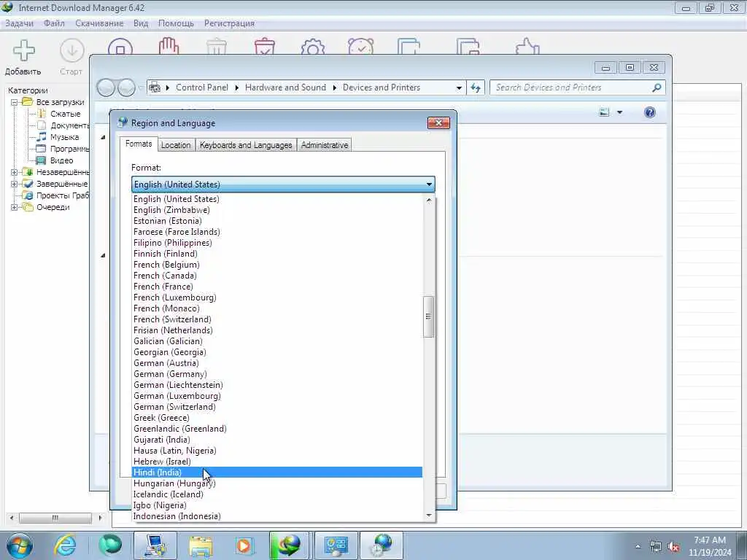Screen dimensions: 747x560
Task: Open Windows Media Player taskbar icon
Action: pos(244,545)
